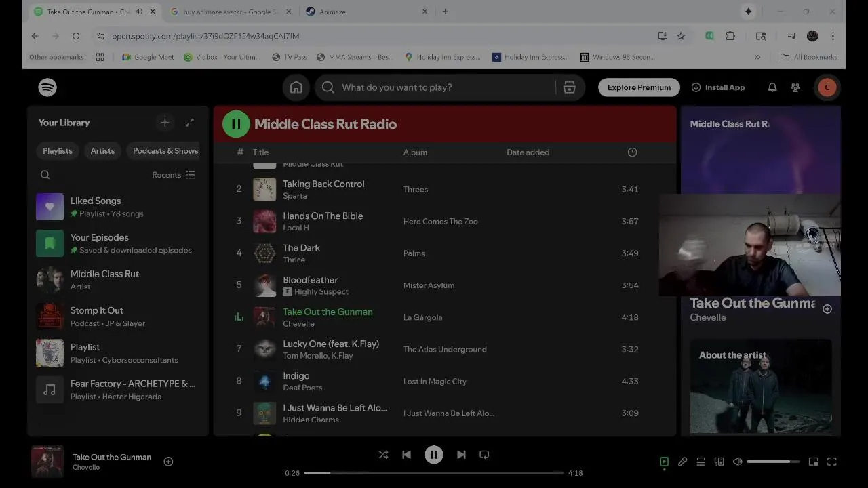The image size is (868, 488).
Task: Open the TV Pass bookmark
Action: point(290,57)
